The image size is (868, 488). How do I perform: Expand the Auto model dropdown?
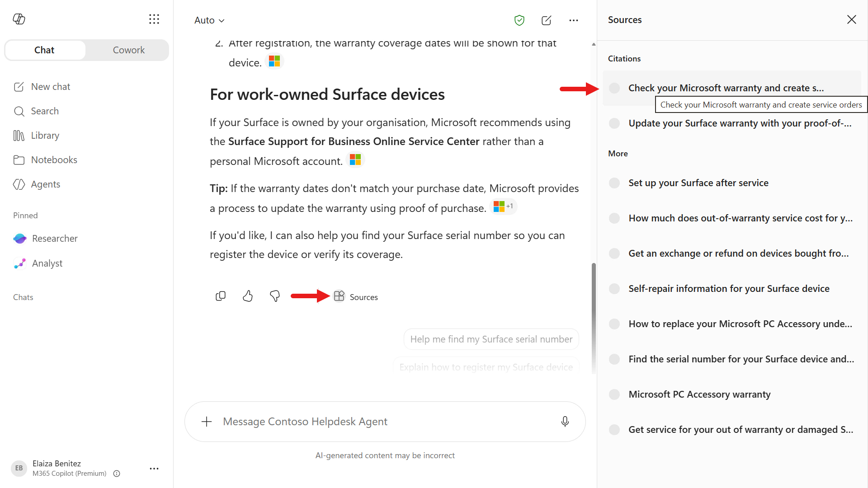pyautogui.click(x=209, y=20)
